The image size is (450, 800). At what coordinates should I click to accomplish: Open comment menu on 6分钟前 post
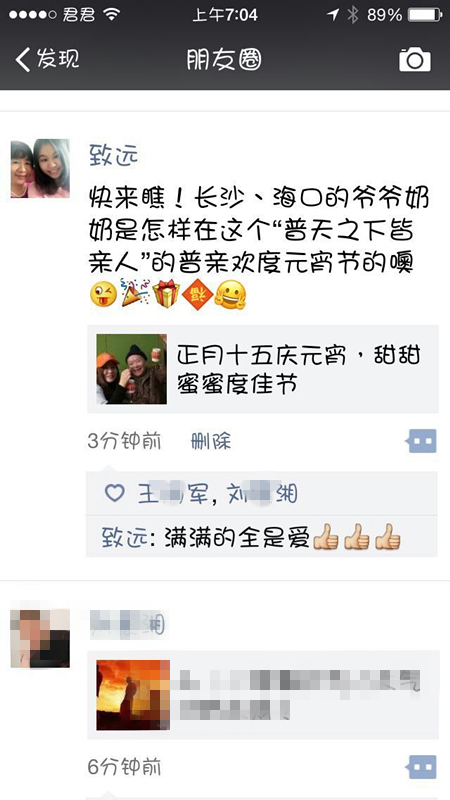[421, 767]
